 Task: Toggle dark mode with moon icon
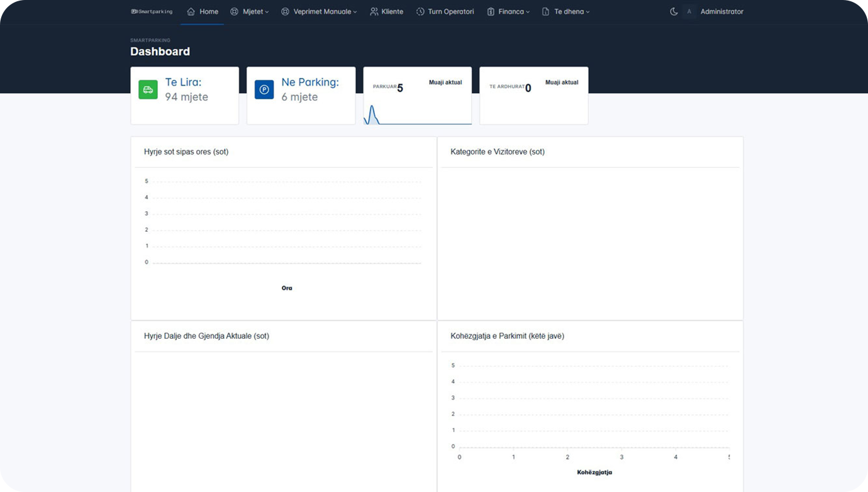click(674, 11)
